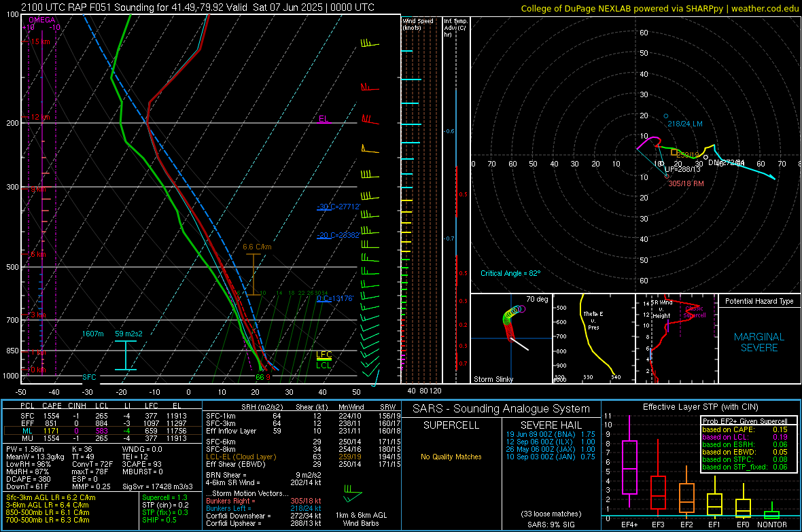Viewport: 802px width, 532px height.
Task: Click the '6.6 C/km' lapse rate label
Action: coord(258,247)
